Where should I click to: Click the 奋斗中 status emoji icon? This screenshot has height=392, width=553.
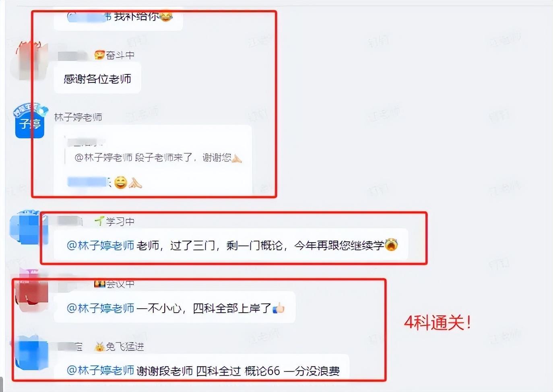click(x=99, y=55)
